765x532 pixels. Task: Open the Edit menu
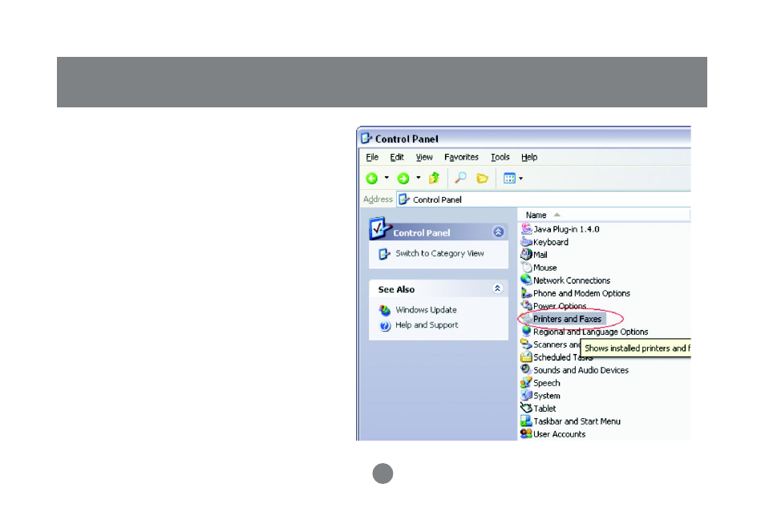tap(397, 157)
